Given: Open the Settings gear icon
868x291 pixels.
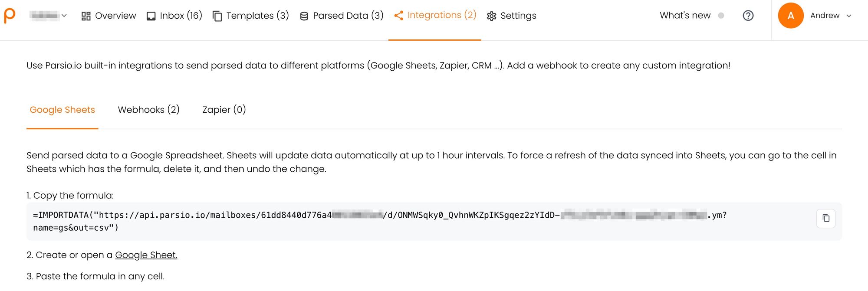Looking at the screenshot, I should click(491, 16).
